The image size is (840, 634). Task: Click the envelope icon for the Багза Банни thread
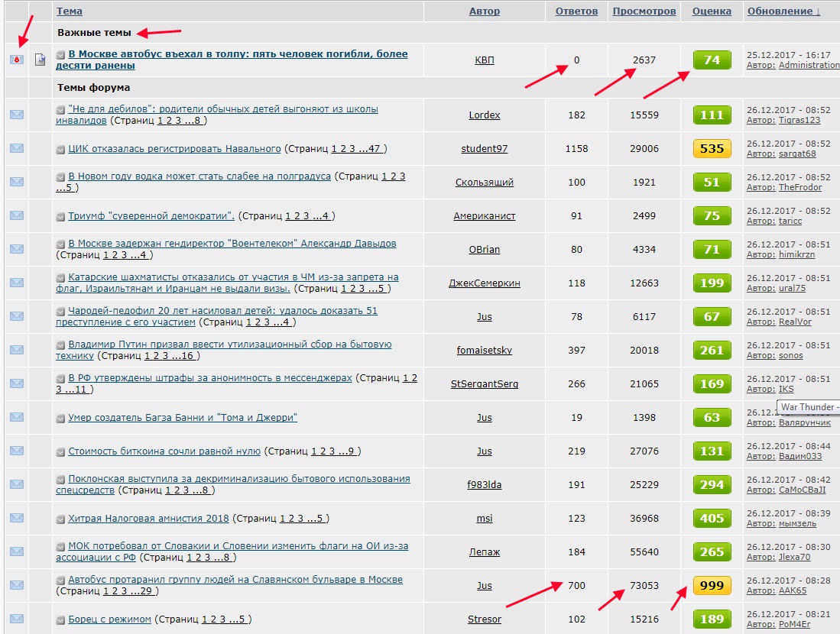pos(17,417)
